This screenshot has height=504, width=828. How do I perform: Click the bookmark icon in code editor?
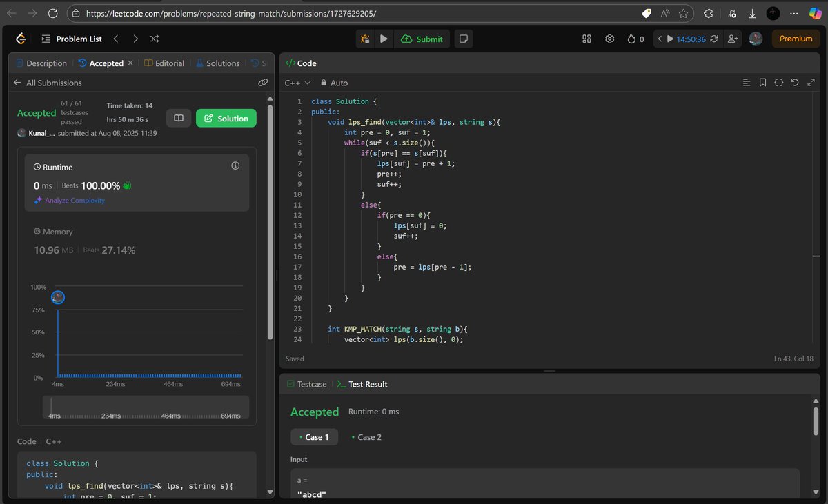(762, 83)
